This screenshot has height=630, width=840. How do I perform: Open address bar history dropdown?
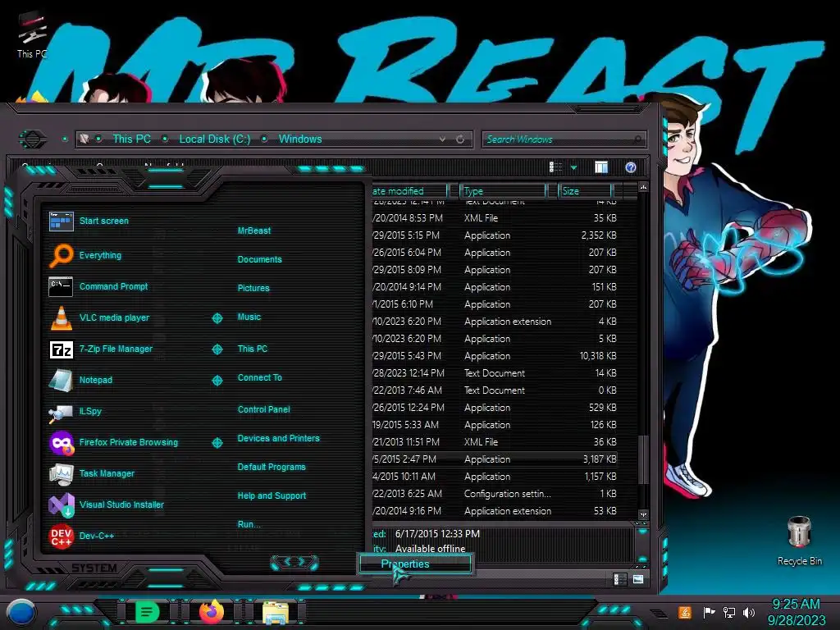442,139
